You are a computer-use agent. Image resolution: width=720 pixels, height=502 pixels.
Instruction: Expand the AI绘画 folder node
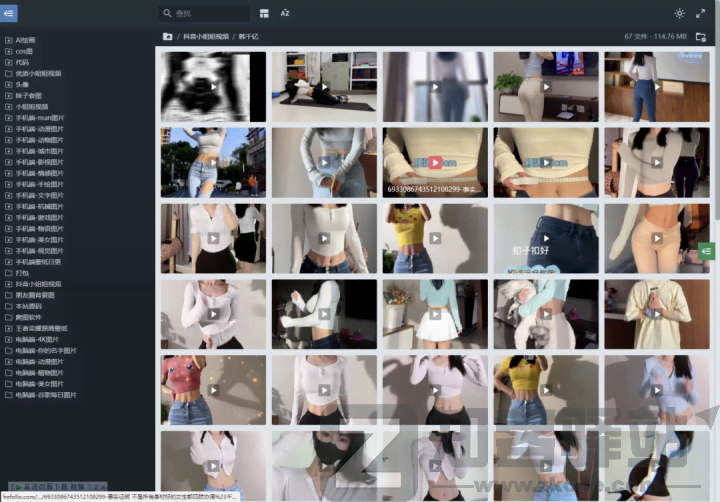pos(9,40)
